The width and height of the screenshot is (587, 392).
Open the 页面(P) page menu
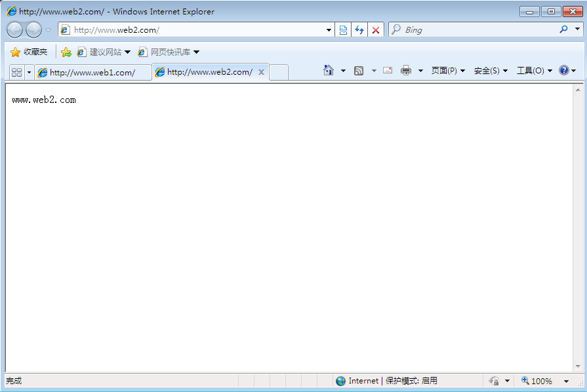(x=448, y=70)
